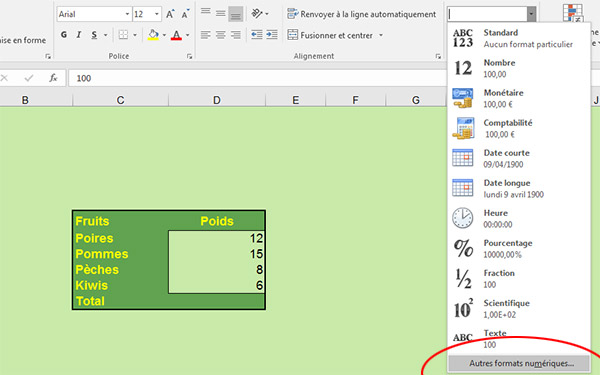The width and height of the screenshot is (600, 375).
Task: Open conditional formatting icon
Action: point(573,13)
